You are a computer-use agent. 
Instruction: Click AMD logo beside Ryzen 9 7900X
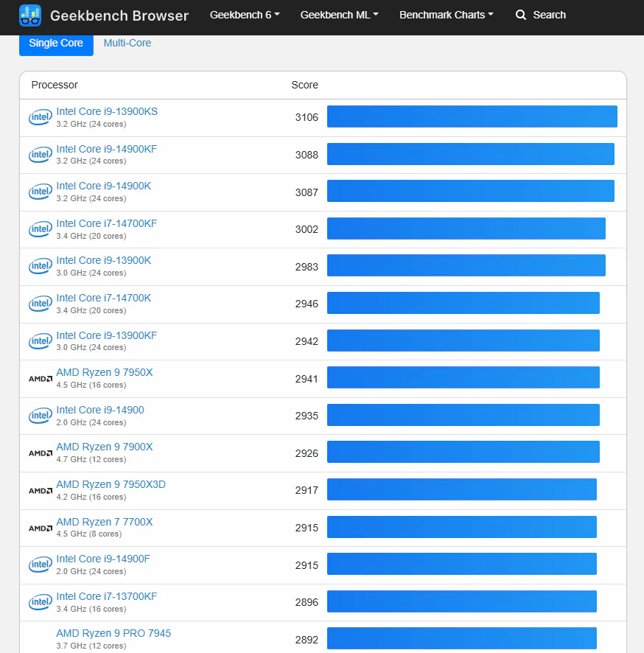tap(41, 453)
